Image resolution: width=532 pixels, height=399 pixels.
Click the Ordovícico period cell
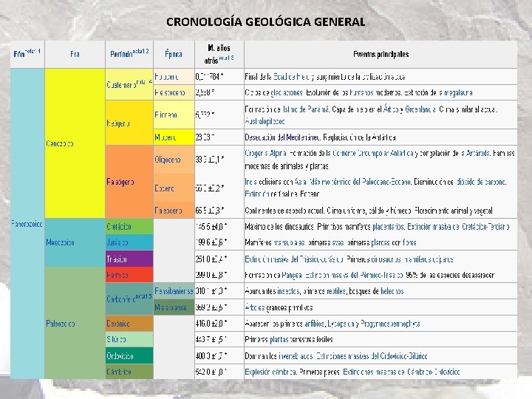tap(129, 356)
